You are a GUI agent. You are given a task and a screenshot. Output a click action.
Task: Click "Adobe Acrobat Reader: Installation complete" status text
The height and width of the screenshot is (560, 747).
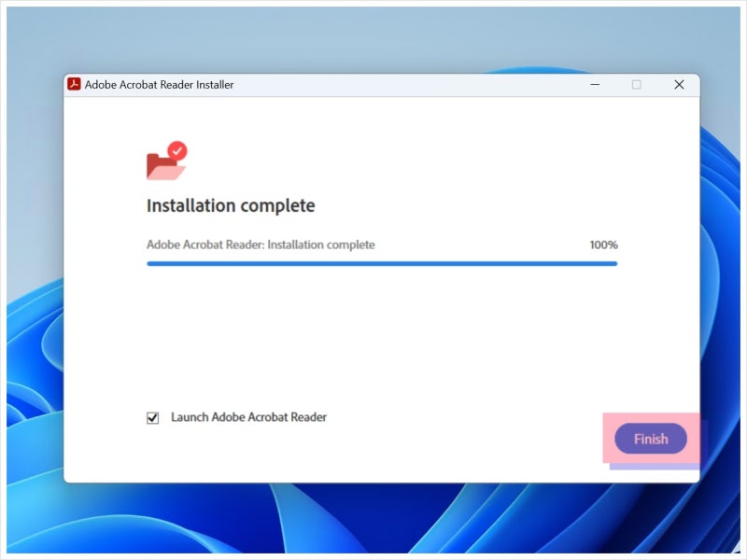point(261,245)
